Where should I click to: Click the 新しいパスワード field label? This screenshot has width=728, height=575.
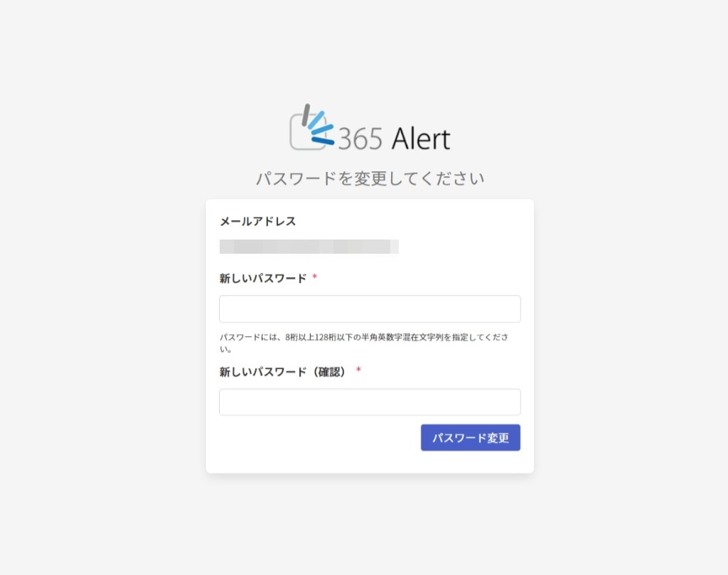coord(263,279)
